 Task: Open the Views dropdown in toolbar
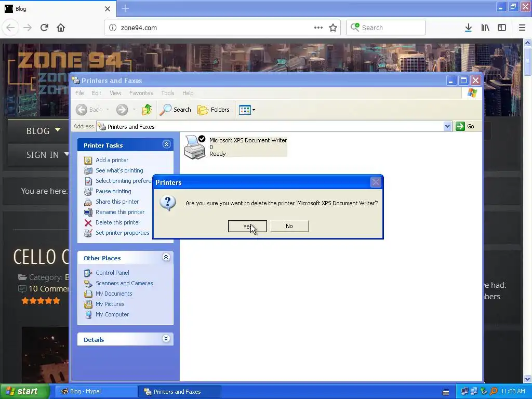pyautogui.click(x=247, y=110)
